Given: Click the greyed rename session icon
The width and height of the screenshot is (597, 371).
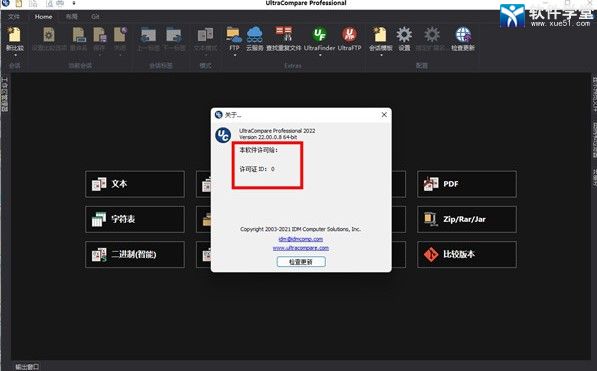Looking at the screenshot, I should coord(79,35).
